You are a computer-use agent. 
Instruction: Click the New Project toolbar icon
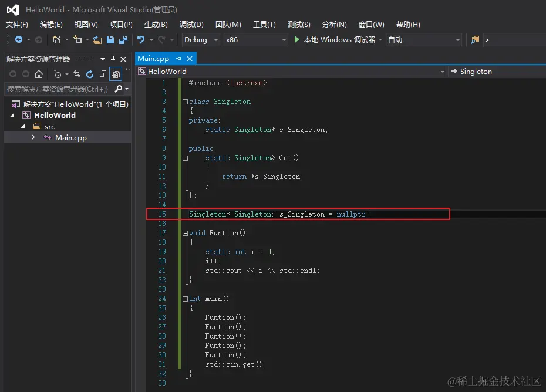(x=56, y=40)
